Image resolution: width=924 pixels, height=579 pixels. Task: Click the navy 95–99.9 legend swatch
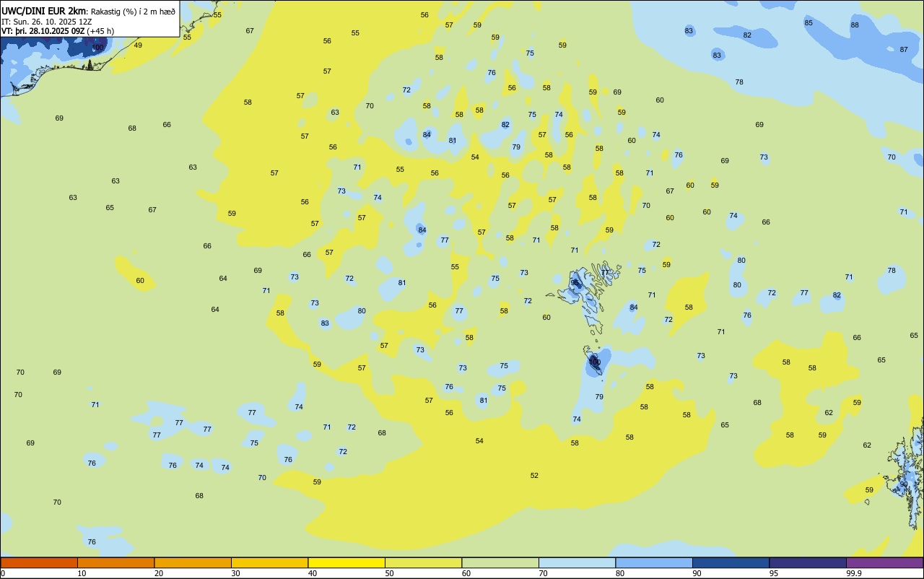(808, 562)
